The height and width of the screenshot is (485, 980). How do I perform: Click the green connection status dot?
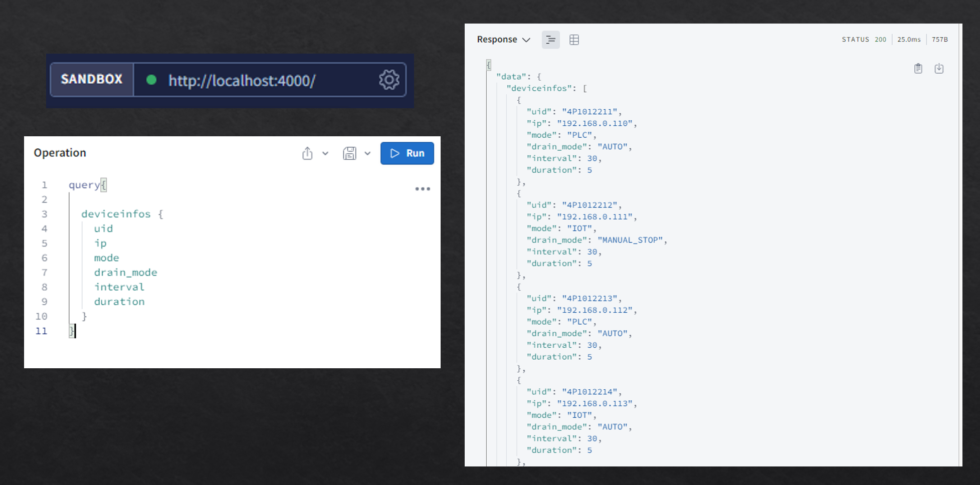point(151,80)
